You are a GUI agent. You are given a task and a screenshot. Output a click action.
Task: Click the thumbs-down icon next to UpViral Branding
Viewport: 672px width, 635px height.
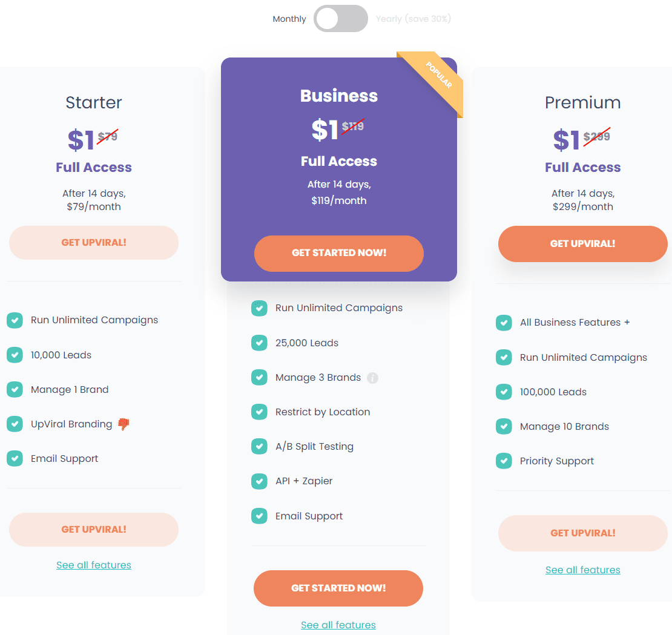point(124,424)
